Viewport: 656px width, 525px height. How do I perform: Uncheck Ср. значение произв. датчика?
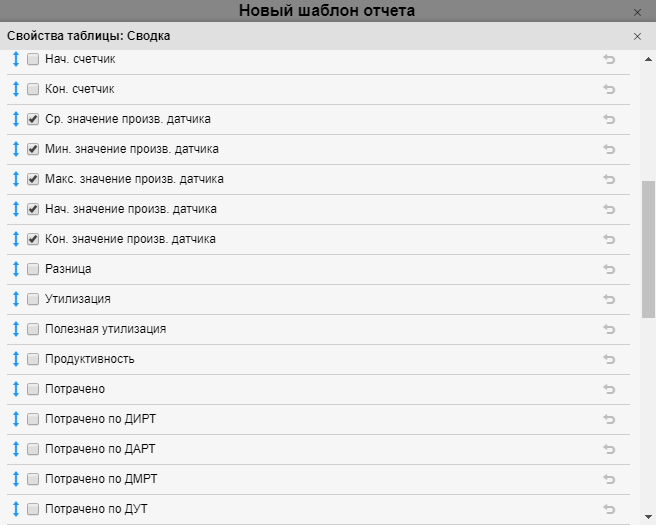[x=33, y=120]
